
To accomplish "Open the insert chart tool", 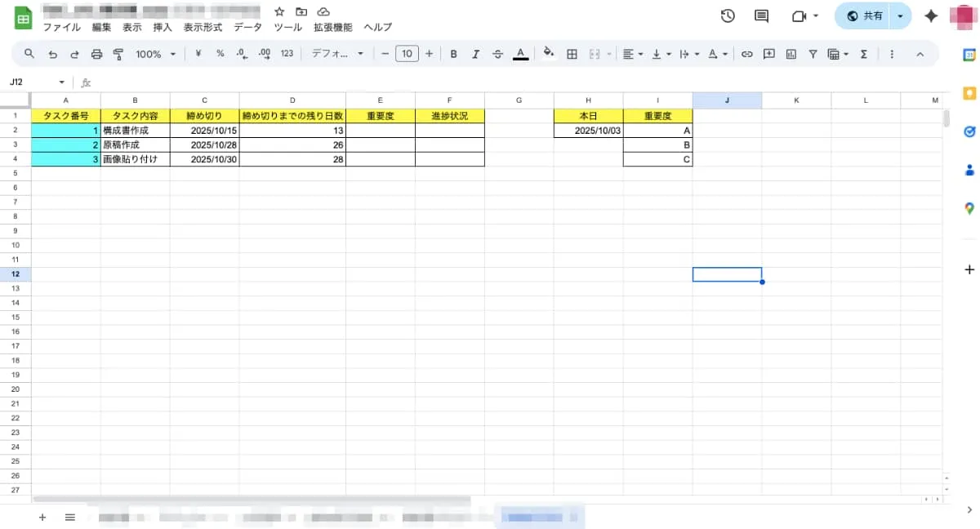I will point(790,53).
